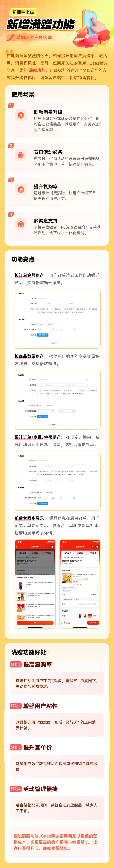
Task: Click the 活动名称 input in the 按订单金额赠送 form
Action: (63, 298)
